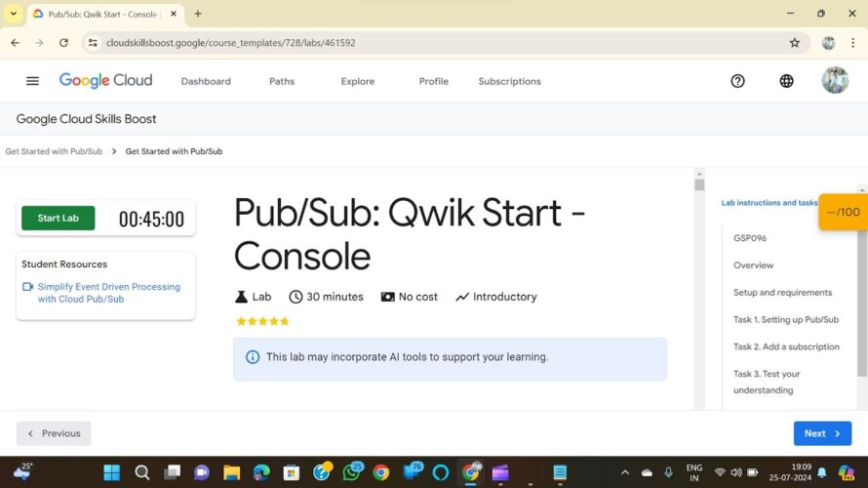The image size is (868, 488).
Task: Click Lab instructions and tasks heading
Action: 769,203
